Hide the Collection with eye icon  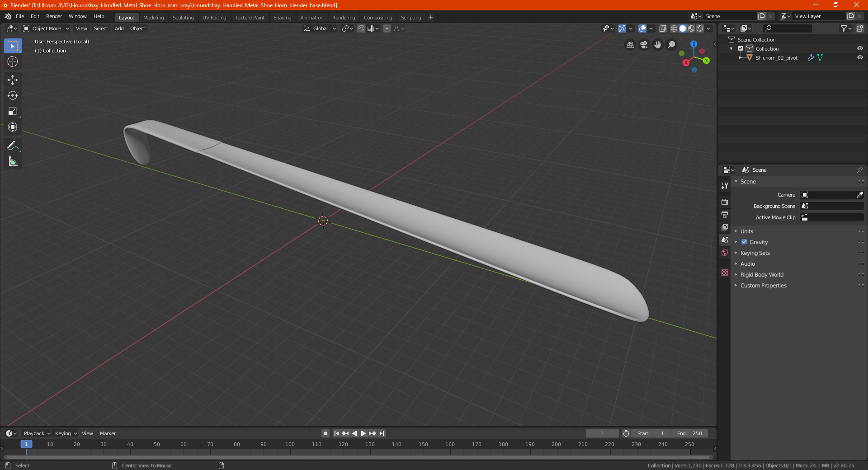coord(860,48)
